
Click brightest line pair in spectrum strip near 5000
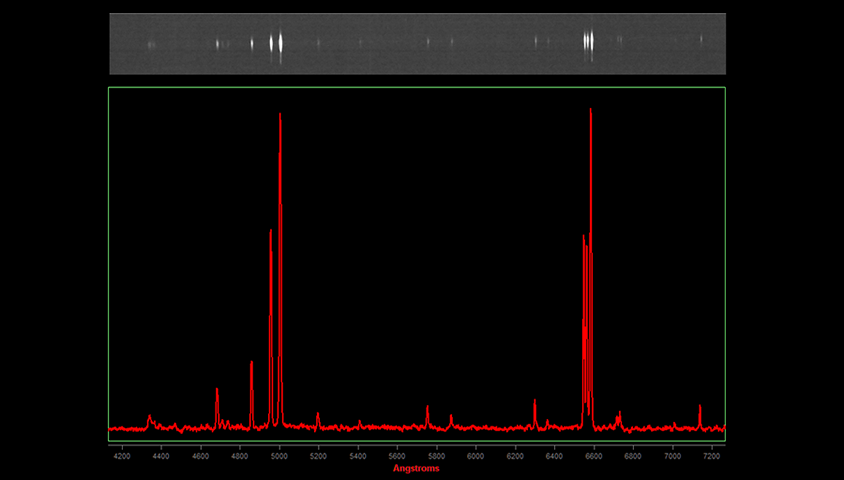click(x=277, y=43)
